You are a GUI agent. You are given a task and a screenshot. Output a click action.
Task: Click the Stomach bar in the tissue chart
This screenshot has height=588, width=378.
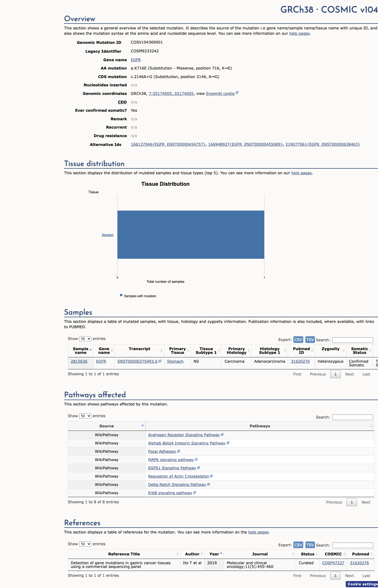click(x=191, y=235)
